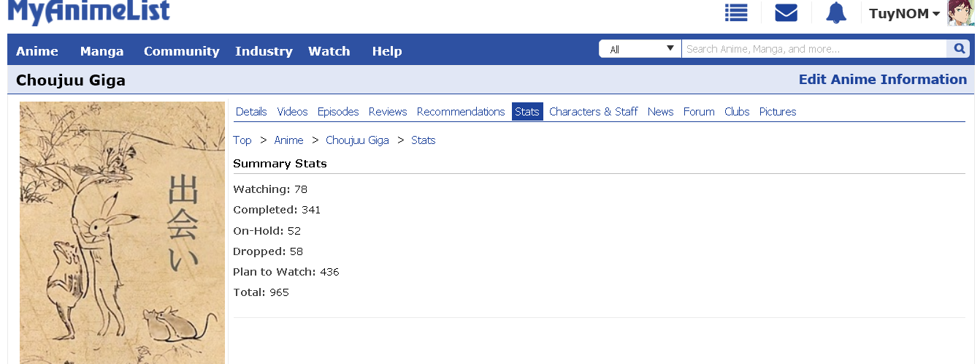Click the search magnifier button
The height and width of the screenshot is (364, 980).
(958, 49)
